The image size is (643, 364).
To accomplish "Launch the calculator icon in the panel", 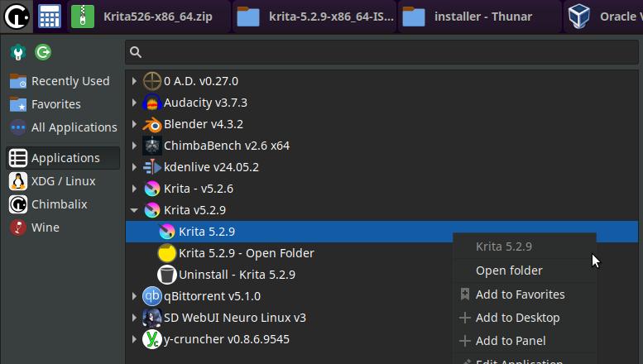I will pos(49,17).
